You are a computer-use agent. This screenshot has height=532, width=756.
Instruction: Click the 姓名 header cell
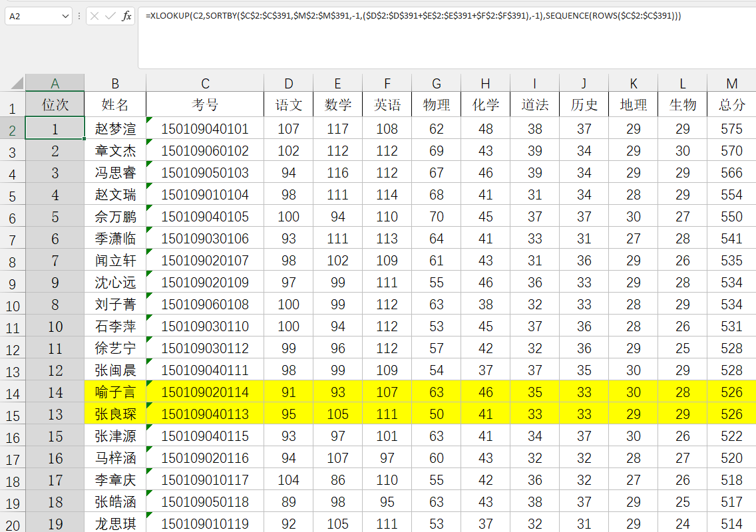pos(115,104)
